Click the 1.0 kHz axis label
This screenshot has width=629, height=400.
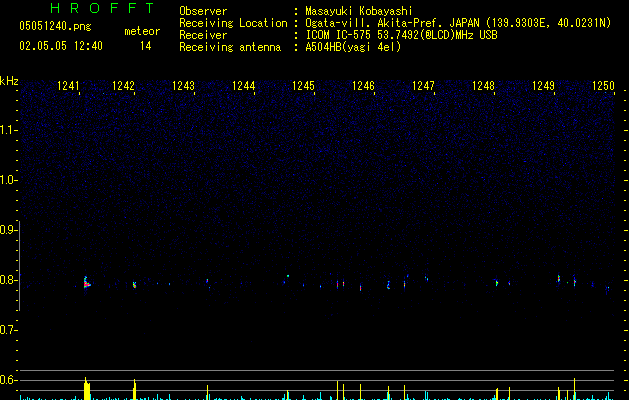coord(8,180)
